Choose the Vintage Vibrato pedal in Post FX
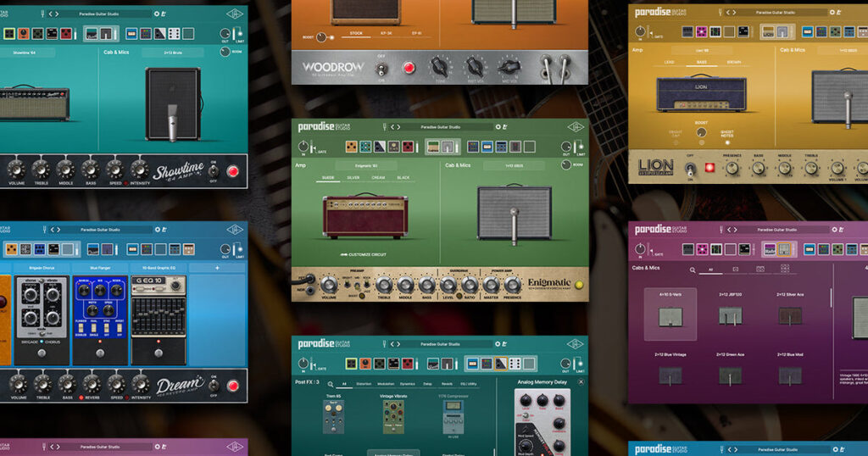The image size is (868, 456). pos(393,415)
